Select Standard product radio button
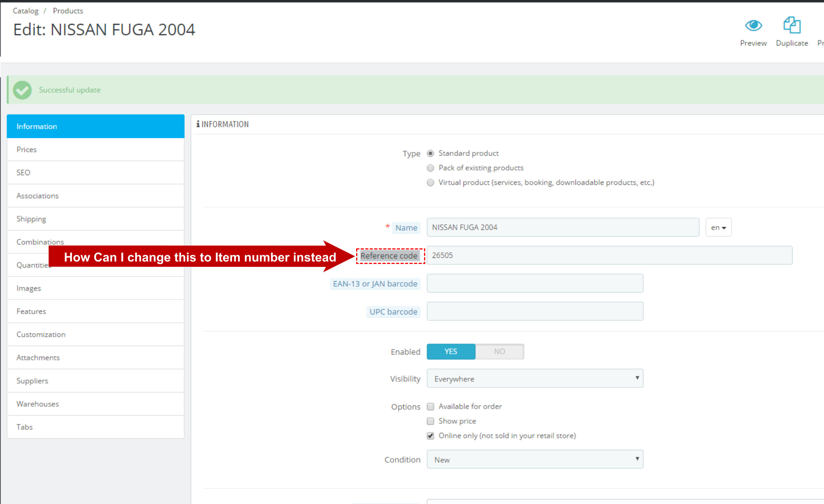Image resolution: width=824 pixels, height=504 pixels. 430,153
